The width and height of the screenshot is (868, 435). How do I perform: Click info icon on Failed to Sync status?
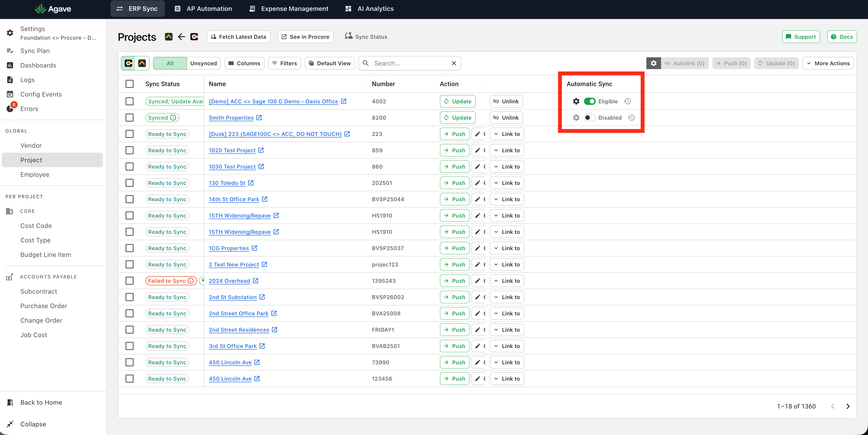pos(191,281)
